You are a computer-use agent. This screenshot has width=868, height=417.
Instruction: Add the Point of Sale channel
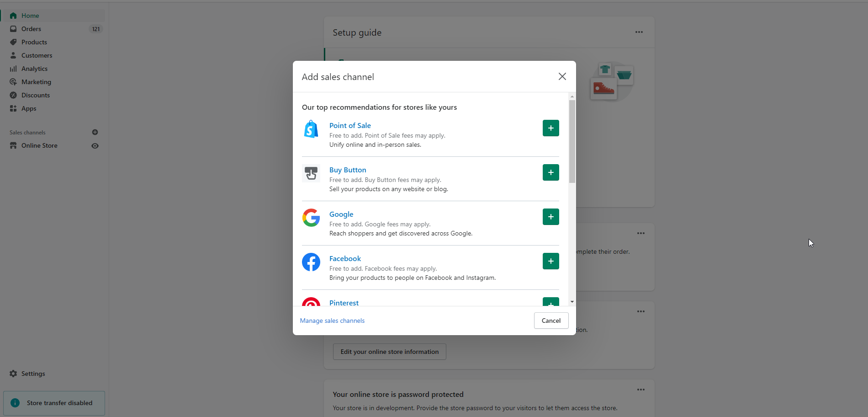pyautogui.click(x=550, y=128)
